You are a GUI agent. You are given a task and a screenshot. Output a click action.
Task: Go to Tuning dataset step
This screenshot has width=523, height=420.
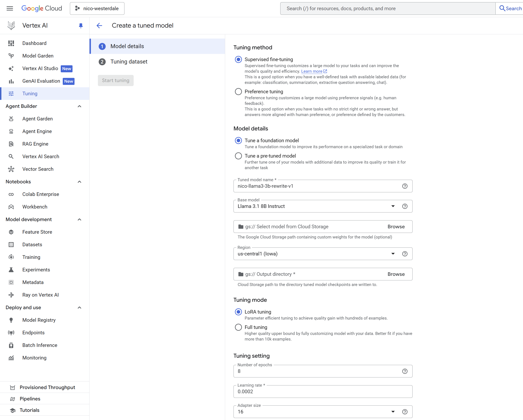(129, 62)
